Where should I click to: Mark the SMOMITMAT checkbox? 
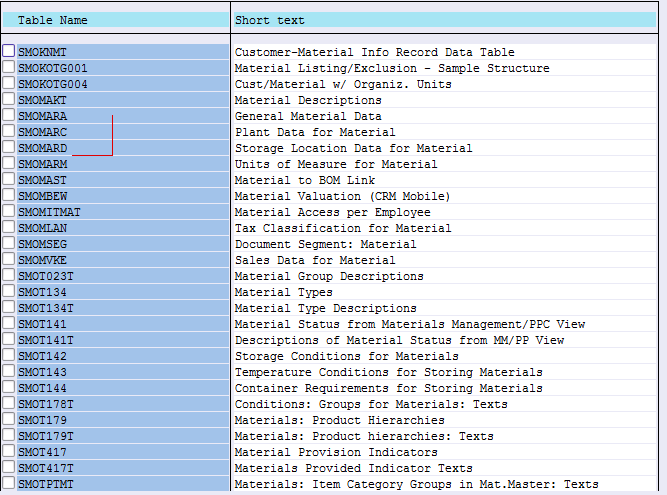[9, 211]
